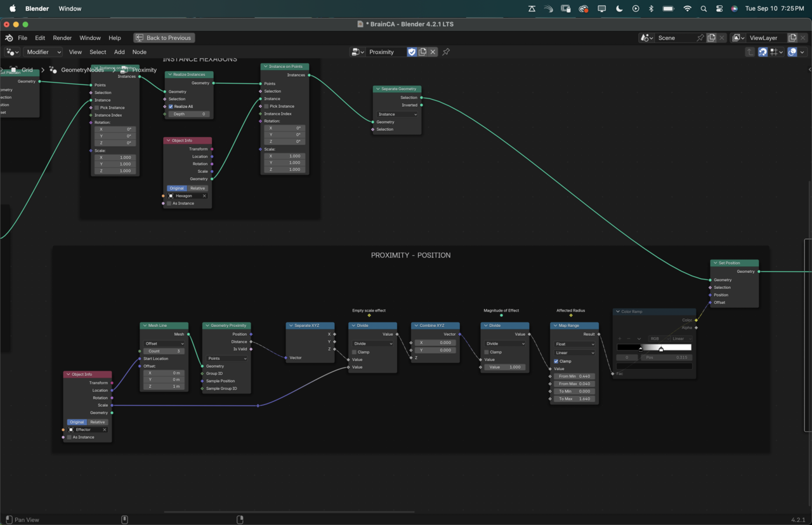Enable Clamp checkbox in the Map Range node
The height and width of the screenshot is (525, 812).
(556, 361)
